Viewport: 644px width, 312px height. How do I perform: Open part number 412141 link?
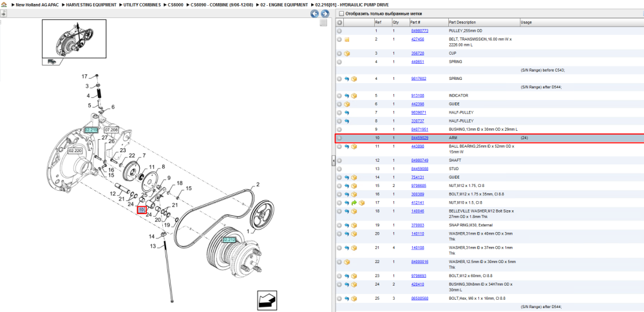coord(417,202)
